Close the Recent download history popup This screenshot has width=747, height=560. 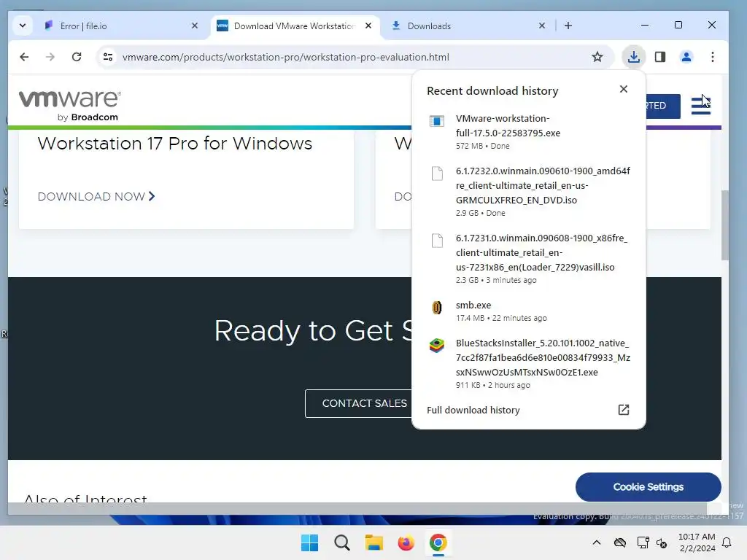pos(623,89)
